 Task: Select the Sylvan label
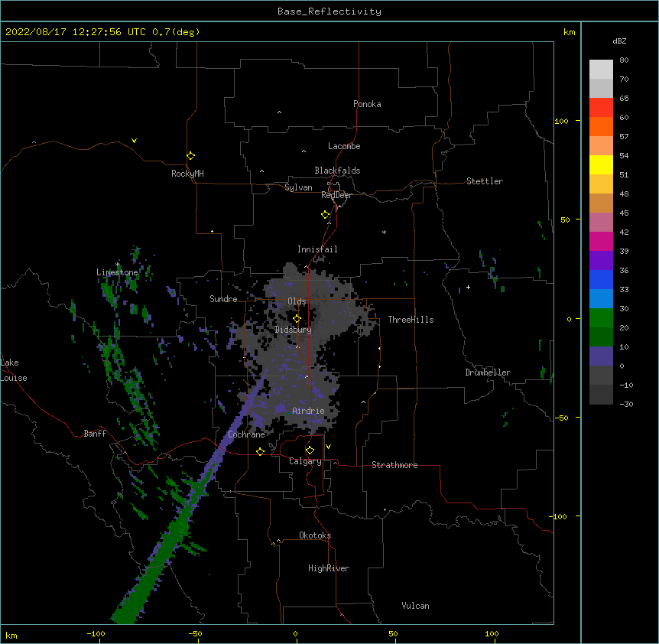click(x=298, y=187)
